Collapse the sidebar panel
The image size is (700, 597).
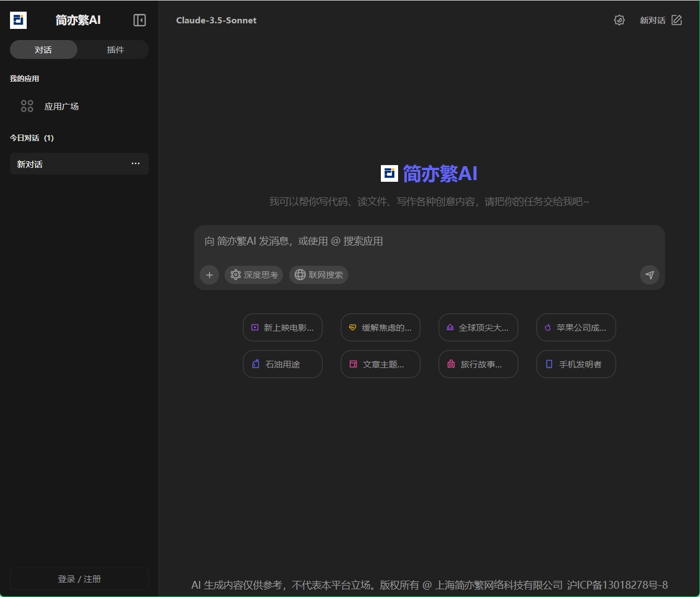click(140, 20)
